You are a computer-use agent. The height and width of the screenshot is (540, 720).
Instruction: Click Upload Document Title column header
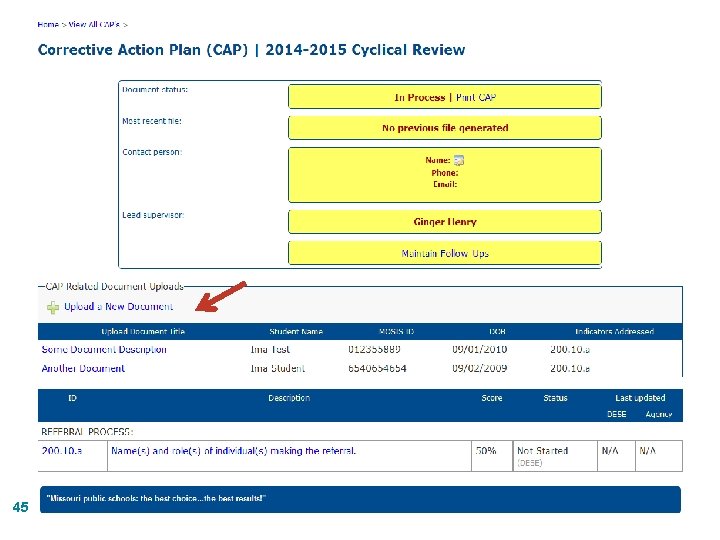coord(143,332)
